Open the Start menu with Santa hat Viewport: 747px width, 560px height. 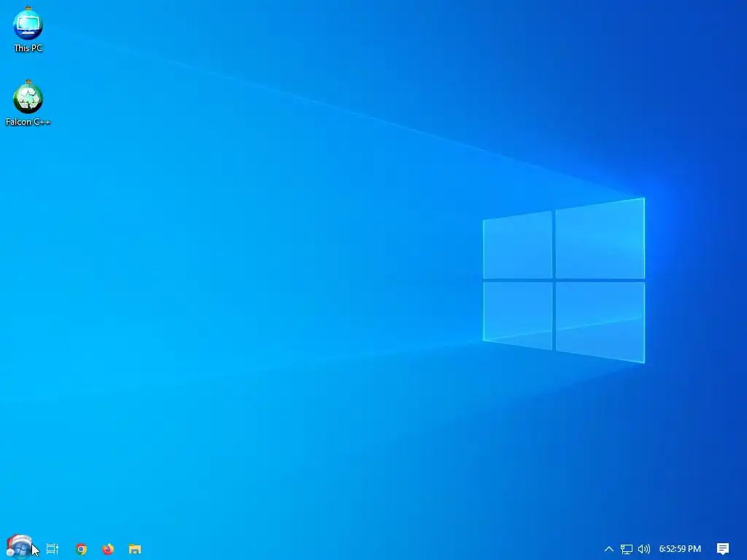point(18,547)
